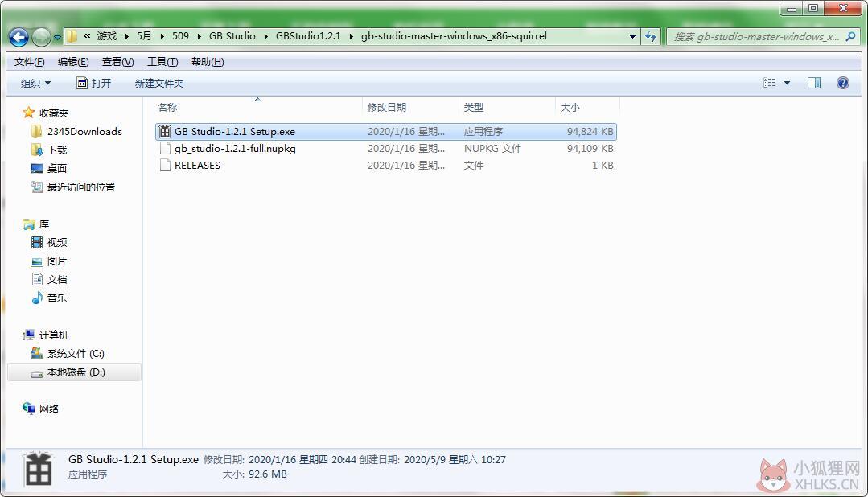This screenshot has height=497, width=868.
Task: Click GBStudio1.2.1 in the address breadcrumb
Action: [308, 36]
